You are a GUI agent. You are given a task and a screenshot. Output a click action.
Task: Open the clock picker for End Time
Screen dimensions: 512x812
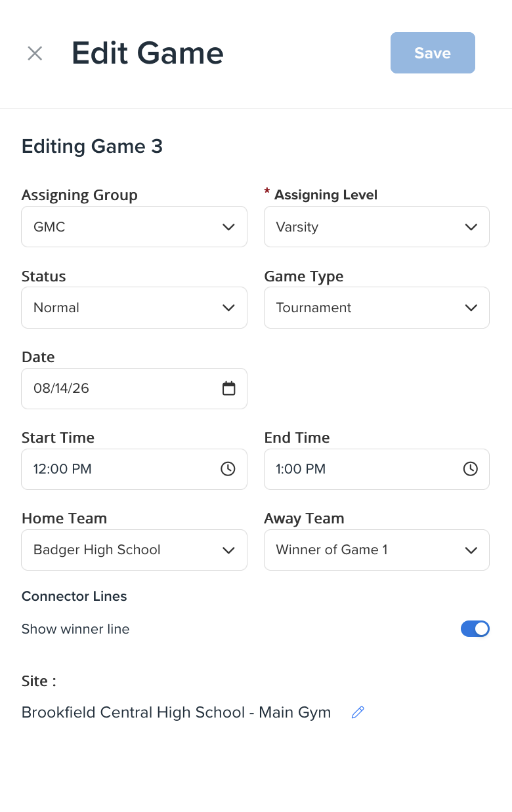pos(471,469)
